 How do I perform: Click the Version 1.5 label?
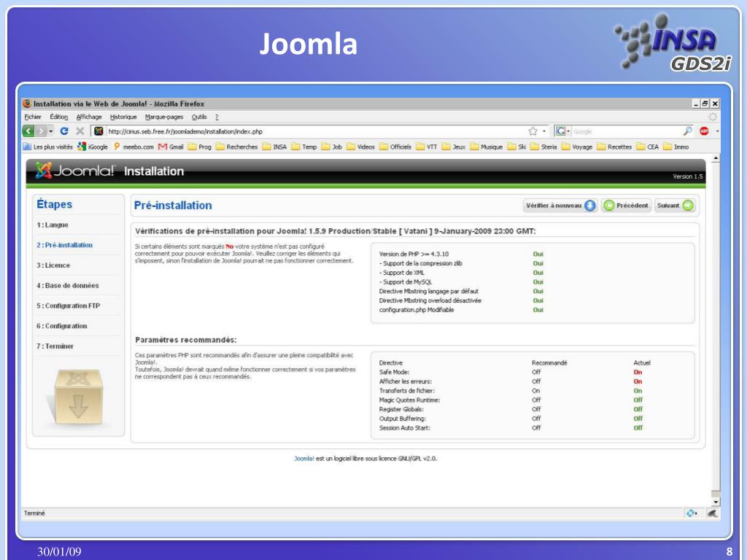[x=687, y=176]
